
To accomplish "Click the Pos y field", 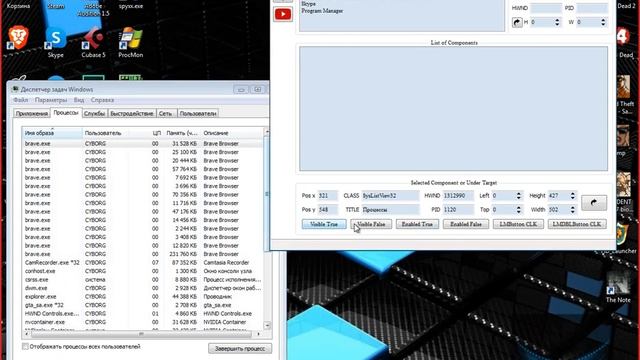I will pyautogui.click(x=327, y=209).
